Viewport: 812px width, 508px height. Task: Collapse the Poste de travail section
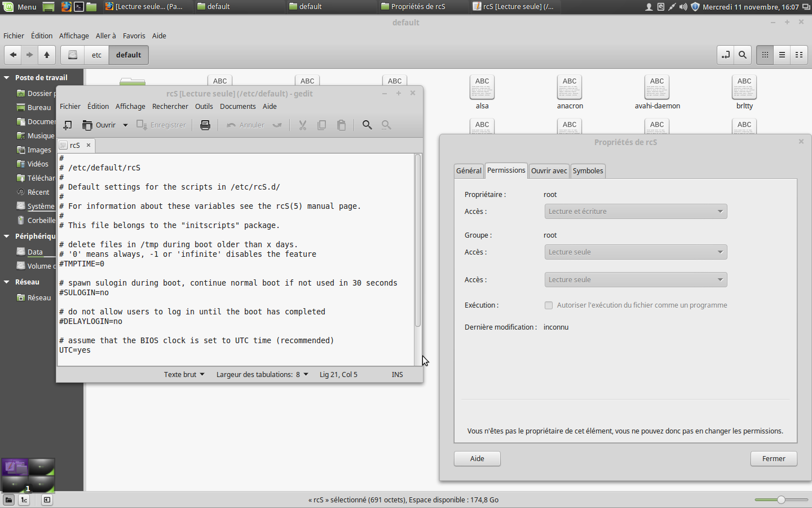pos(7,78)
